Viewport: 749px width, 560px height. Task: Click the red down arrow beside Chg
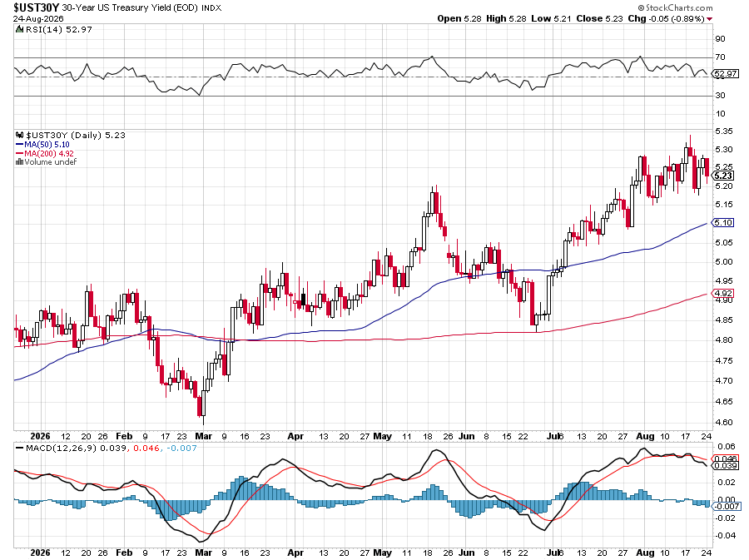click(x=709, y=19)
